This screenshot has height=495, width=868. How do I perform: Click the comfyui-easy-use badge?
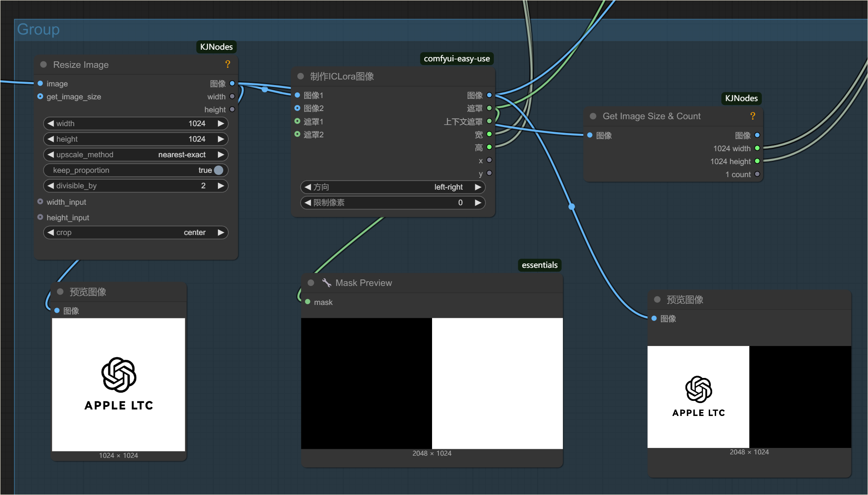click(457, 58)
